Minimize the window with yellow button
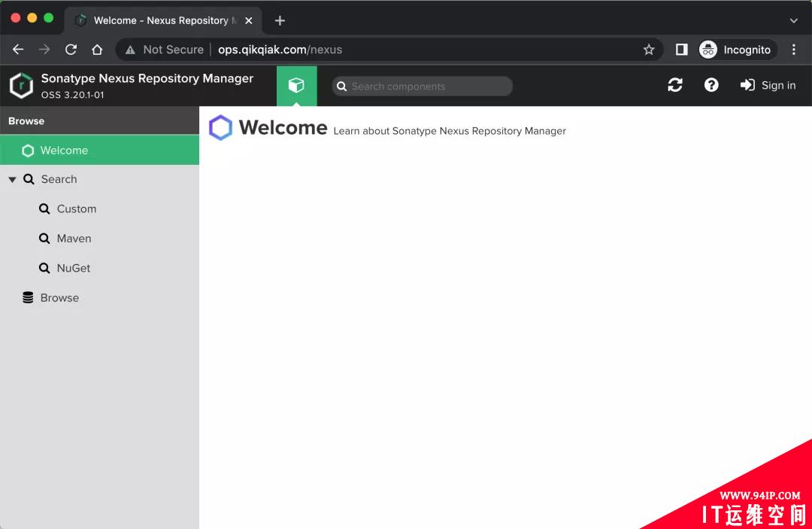The image size is (812, 529). pos(32,17)
